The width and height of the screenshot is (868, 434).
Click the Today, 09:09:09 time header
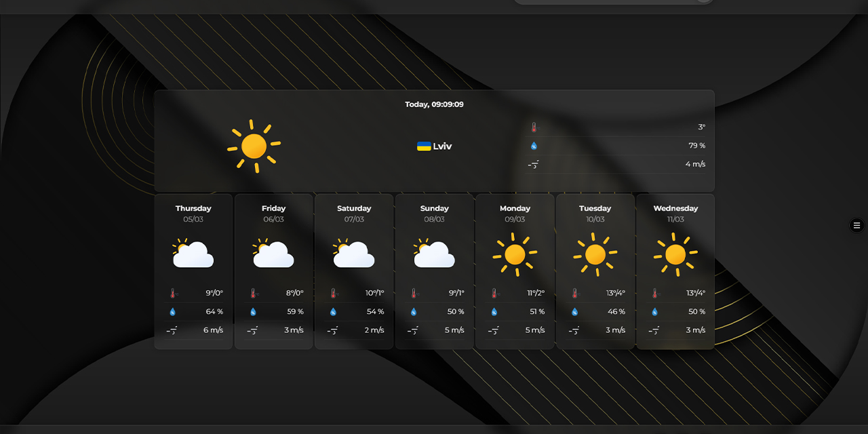point(434,104)
